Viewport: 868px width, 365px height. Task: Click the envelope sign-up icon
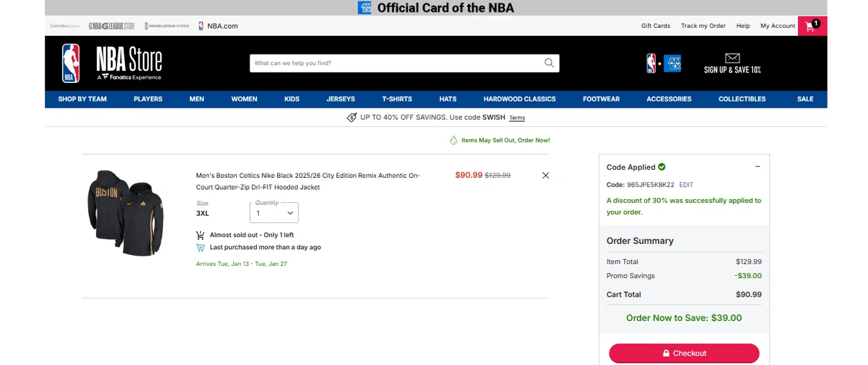(733, 58)
